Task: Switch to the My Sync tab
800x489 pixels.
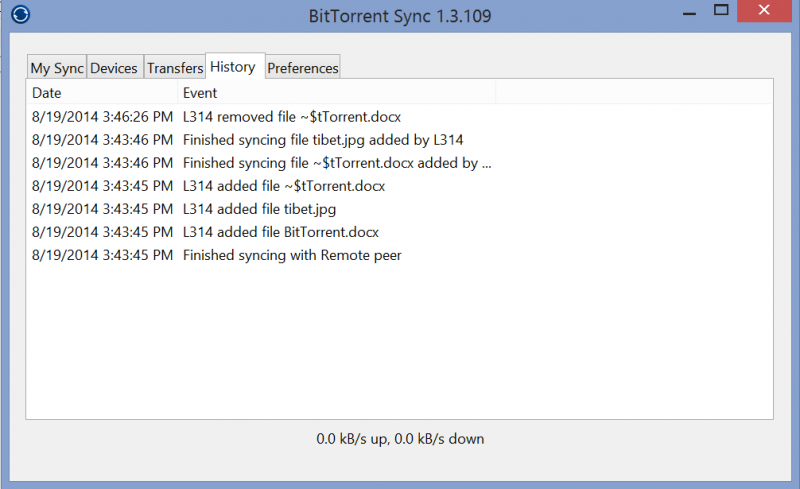Action: (57, 67)
